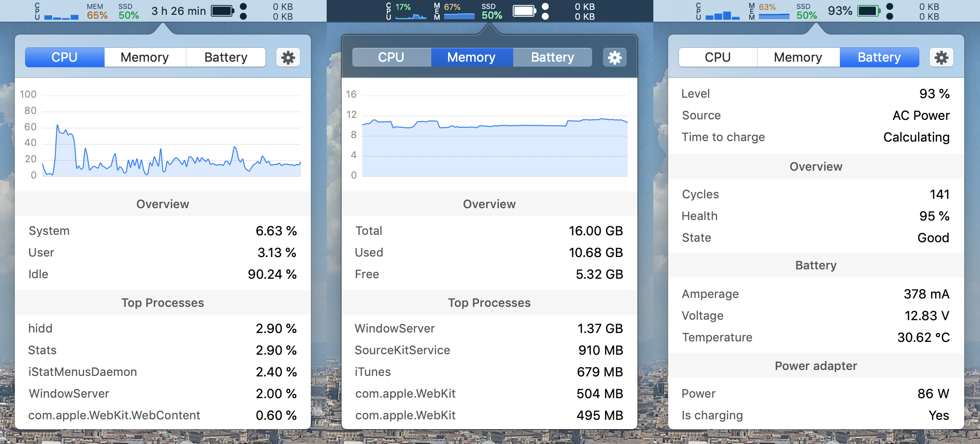The height and width of the screenshot is (444, 980).
Task: Click the MEM 65% menu bar indicator
Action: (97, 11)
